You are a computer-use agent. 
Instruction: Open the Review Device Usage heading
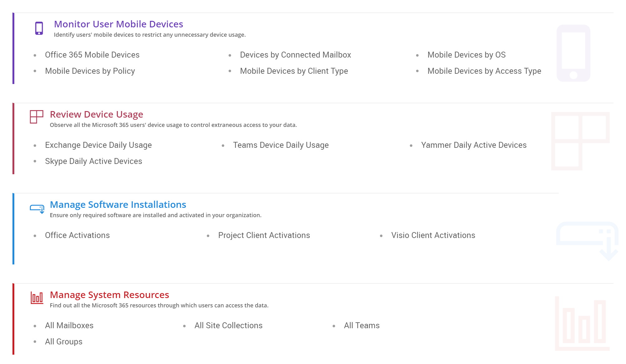pyautogui.click(x=96, y=114)
